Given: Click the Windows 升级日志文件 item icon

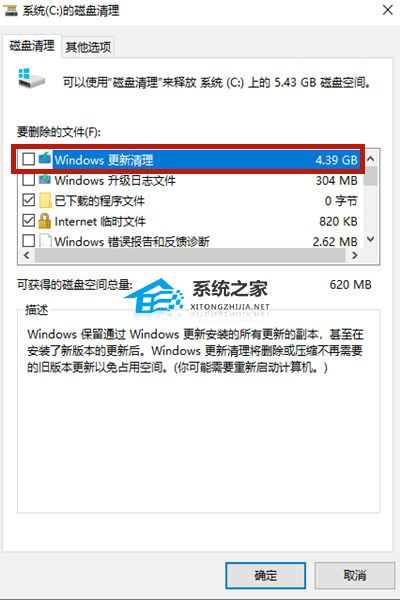Looking at the screenshot, I should 45,179.
